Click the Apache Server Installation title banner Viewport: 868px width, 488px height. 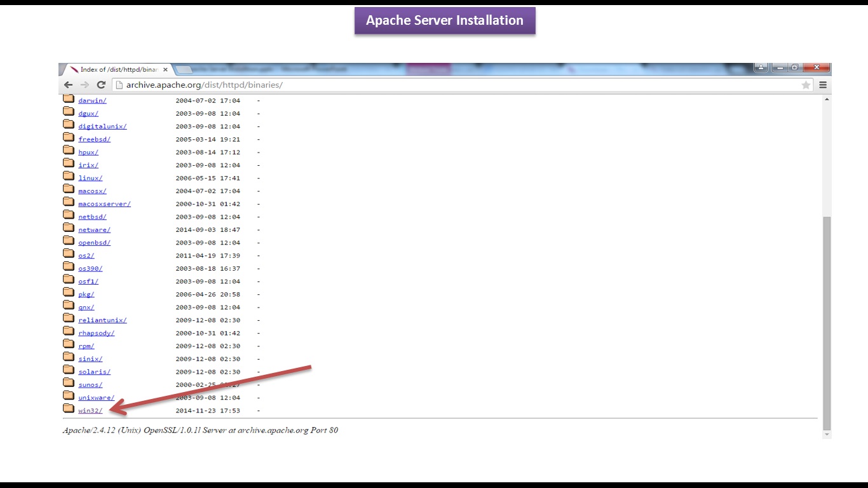coord(445,20)
